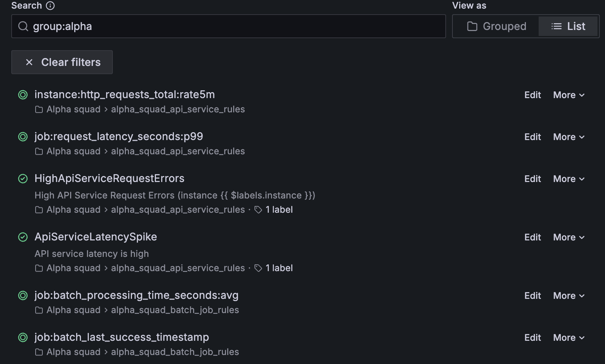The image size is (605, 364).
Task: Open More menu for job:batch_last_success_timestamp
Action: click(x=569, y=338)
